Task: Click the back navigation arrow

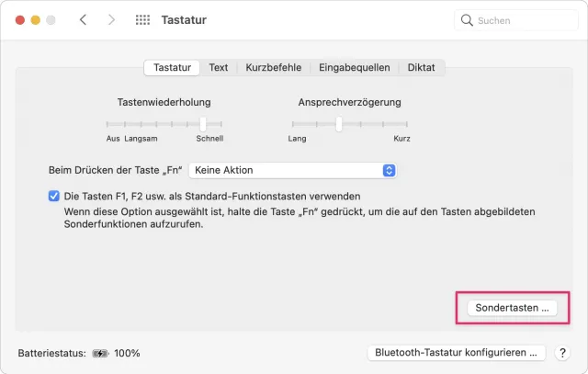Action: 83,19
